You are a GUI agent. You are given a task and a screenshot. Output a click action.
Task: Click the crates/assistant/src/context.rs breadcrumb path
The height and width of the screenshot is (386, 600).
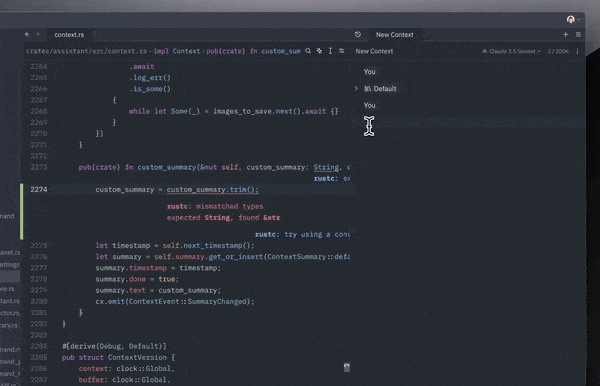[86, 51]
